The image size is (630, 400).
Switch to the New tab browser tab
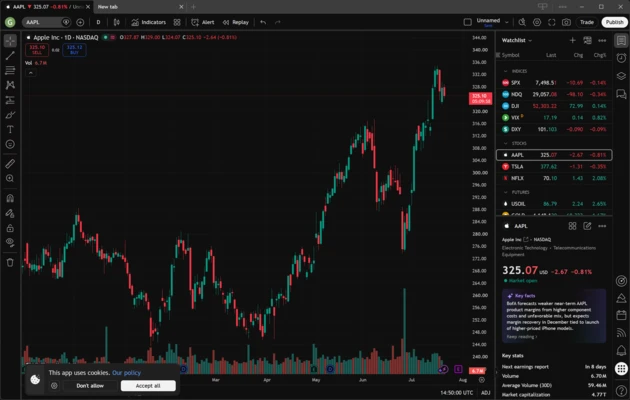pos(137,7)
